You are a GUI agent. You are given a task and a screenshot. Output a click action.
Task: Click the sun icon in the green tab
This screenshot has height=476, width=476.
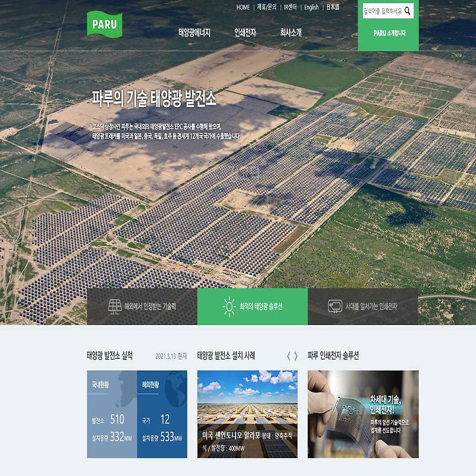[x=229, y=306]
